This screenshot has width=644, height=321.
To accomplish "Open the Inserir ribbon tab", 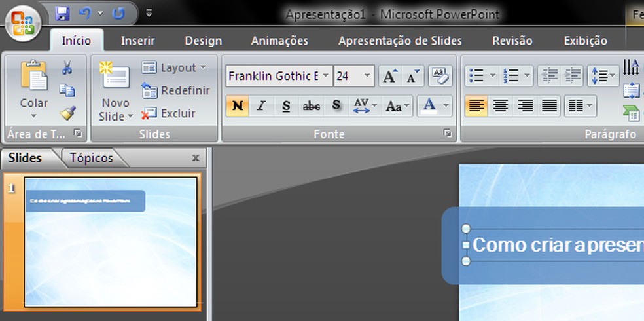I will (x=138, y=41).
